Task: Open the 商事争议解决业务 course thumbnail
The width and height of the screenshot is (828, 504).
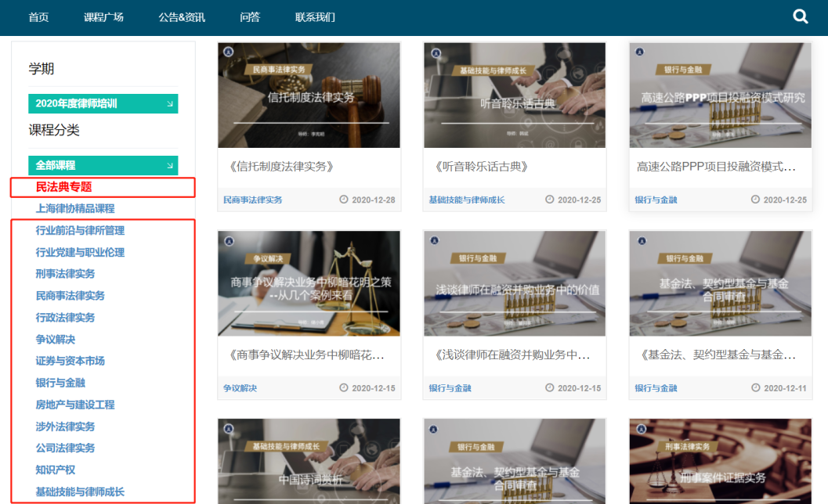Action: click(309, 283)
